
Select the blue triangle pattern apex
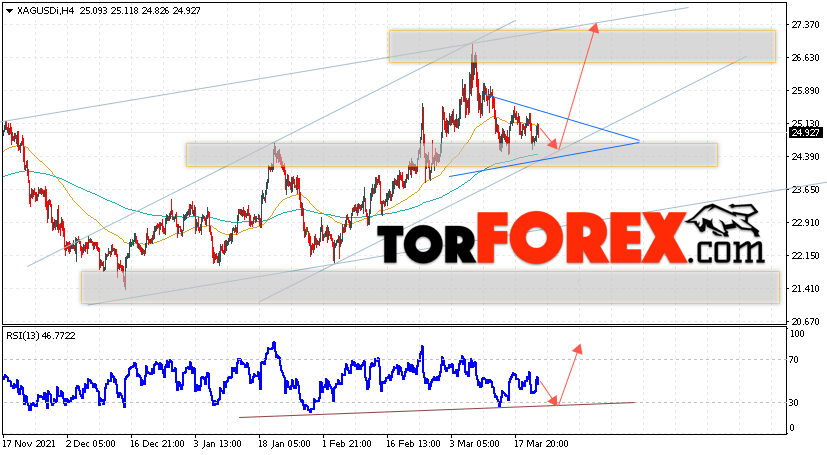tap(639, 141)
